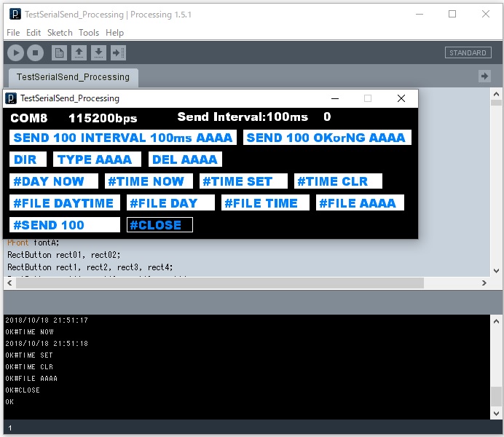Click the #TIME NOW button
Viewport: 504px width, 437px height.
coord(149,181)
